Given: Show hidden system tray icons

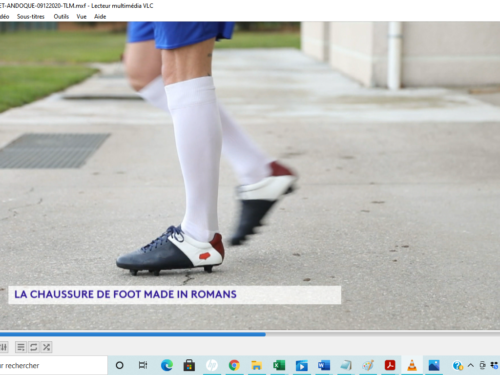Looking at the screenshot, I should pos(471,365).
